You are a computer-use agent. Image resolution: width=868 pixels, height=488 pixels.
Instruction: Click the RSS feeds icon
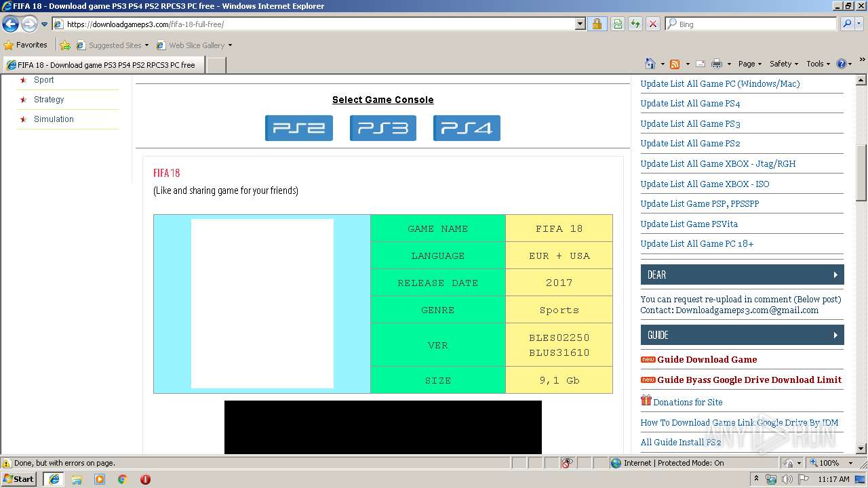click(x=675, y=64)
